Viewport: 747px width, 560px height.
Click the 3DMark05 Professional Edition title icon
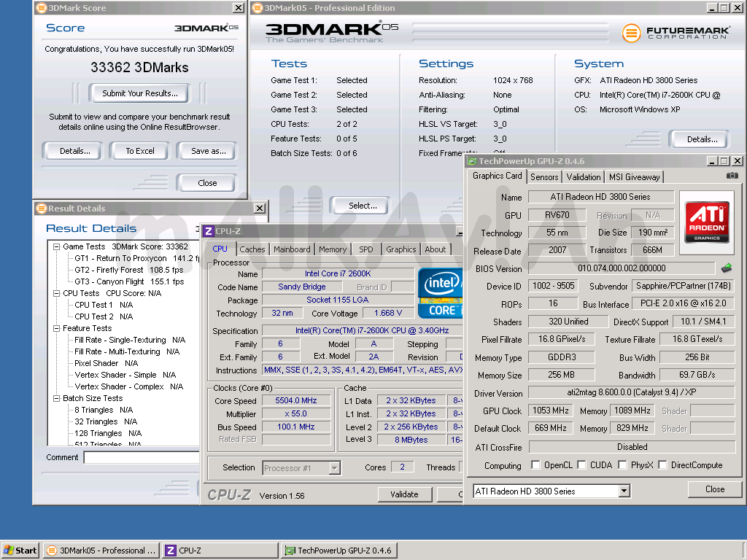(x=258, y=8)
